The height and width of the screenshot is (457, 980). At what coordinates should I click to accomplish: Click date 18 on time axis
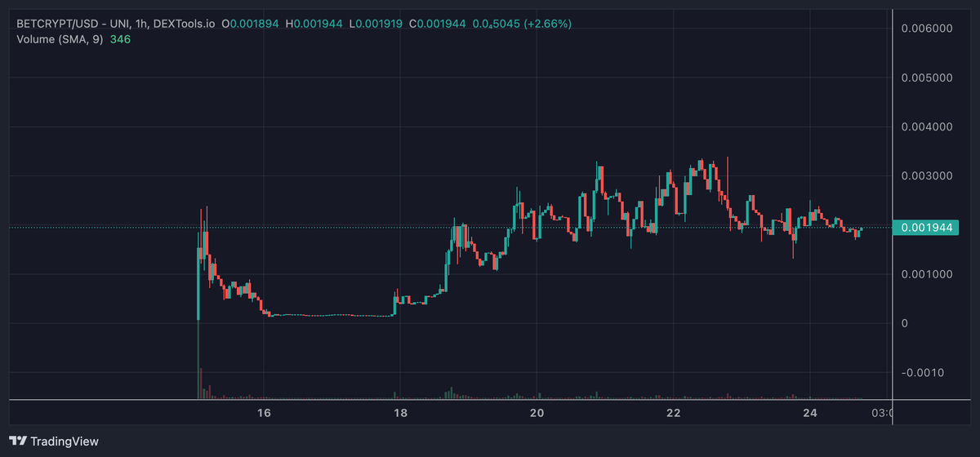(400, 414)
